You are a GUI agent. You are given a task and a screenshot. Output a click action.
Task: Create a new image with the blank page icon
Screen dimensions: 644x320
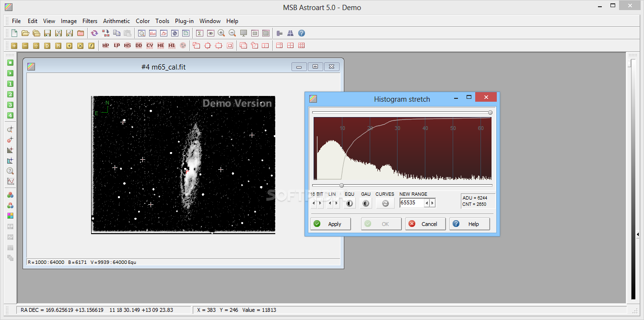pos(14,33)
